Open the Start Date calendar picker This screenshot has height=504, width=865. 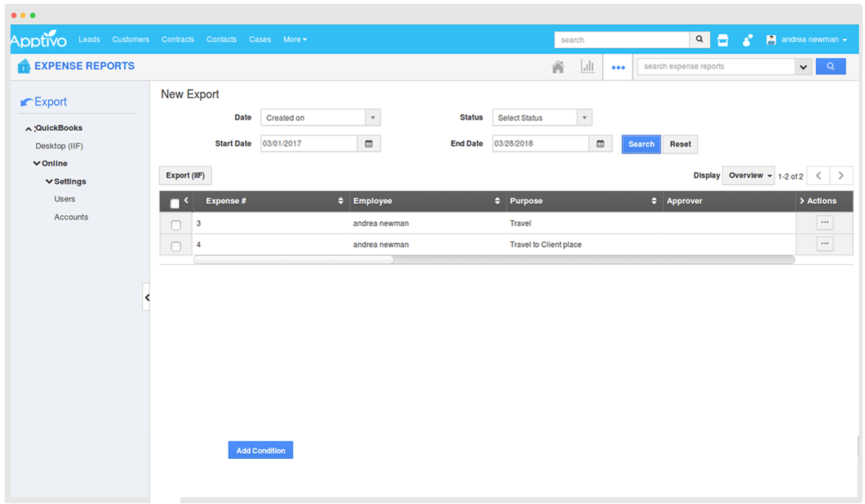click(x=369, y=144)
